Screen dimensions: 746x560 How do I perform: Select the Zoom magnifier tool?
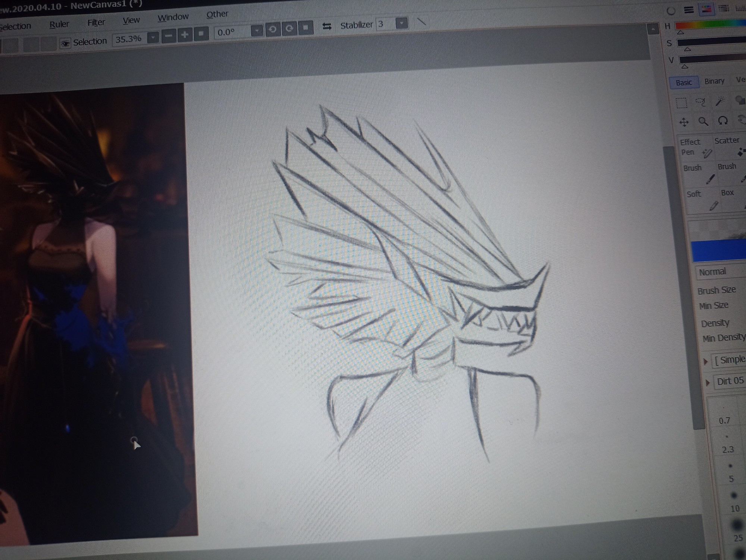[x=703, y=121]
